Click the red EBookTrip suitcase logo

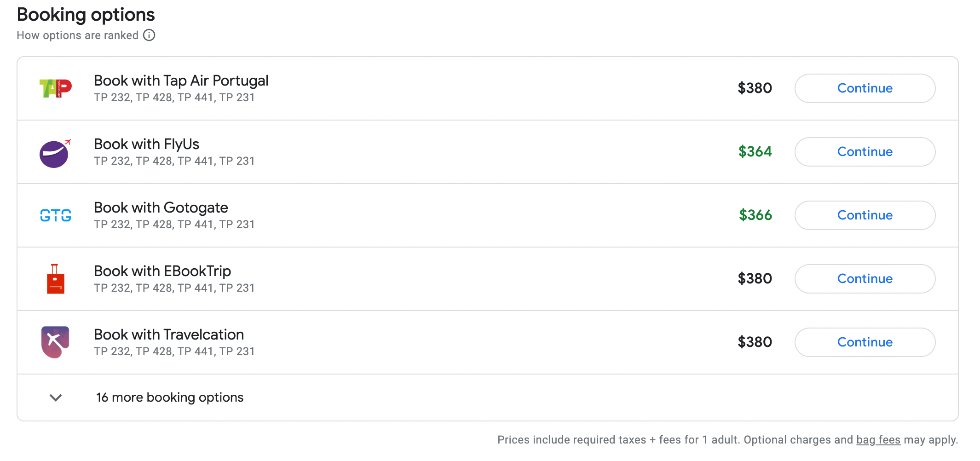click(55, 279)
